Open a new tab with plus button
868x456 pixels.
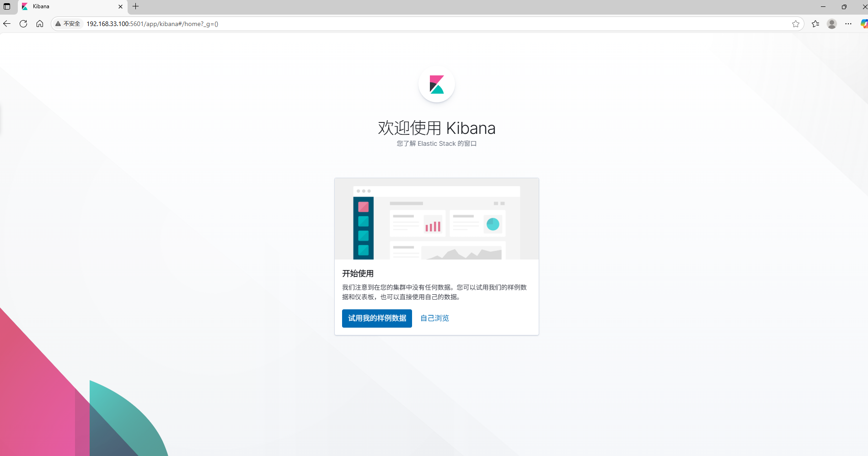[x=135, y=6]
